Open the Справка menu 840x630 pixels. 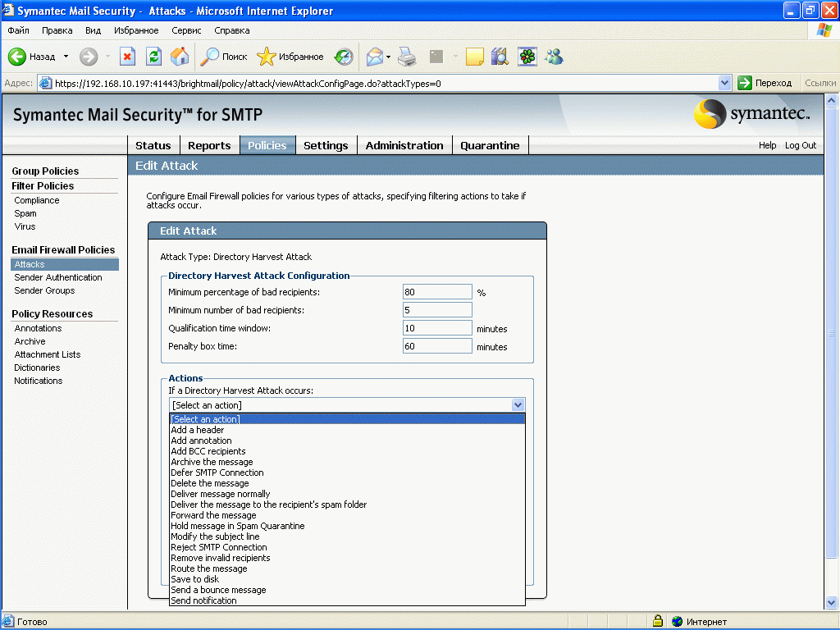click(x=232, y=30)
